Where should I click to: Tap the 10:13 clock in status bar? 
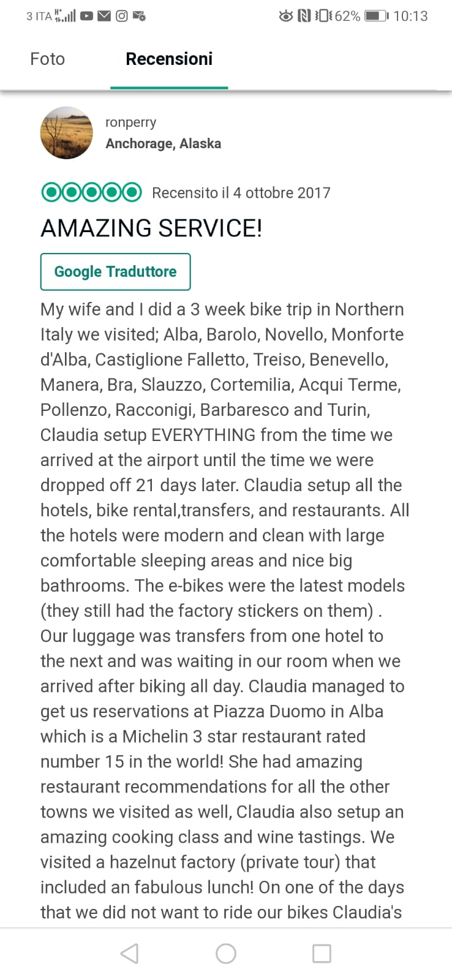tap(410, 16)
